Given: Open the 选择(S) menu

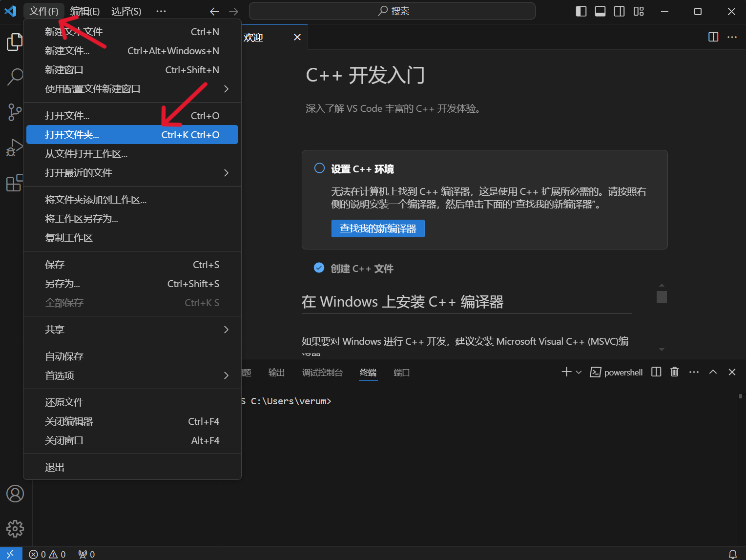Looking at the screenshot, I should point(126,11).
